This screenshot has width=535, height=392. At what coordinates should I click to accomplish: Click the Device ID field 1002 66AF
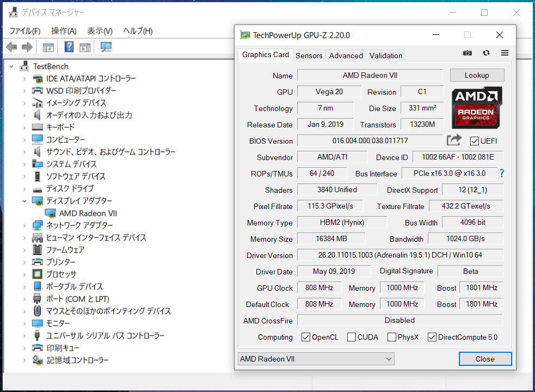point(458,157)
